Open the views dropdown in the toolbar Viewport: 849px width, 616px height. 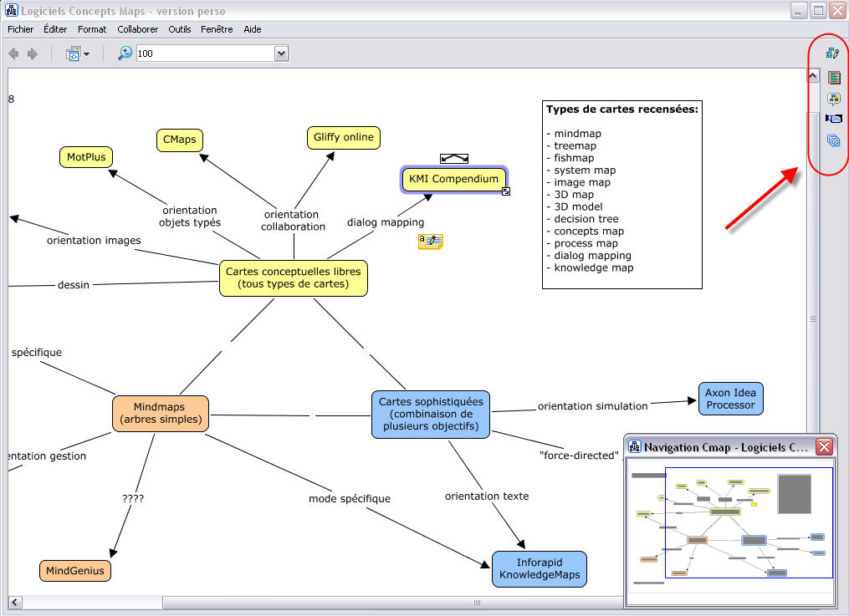pyautogui.click(x=78, y=53)
